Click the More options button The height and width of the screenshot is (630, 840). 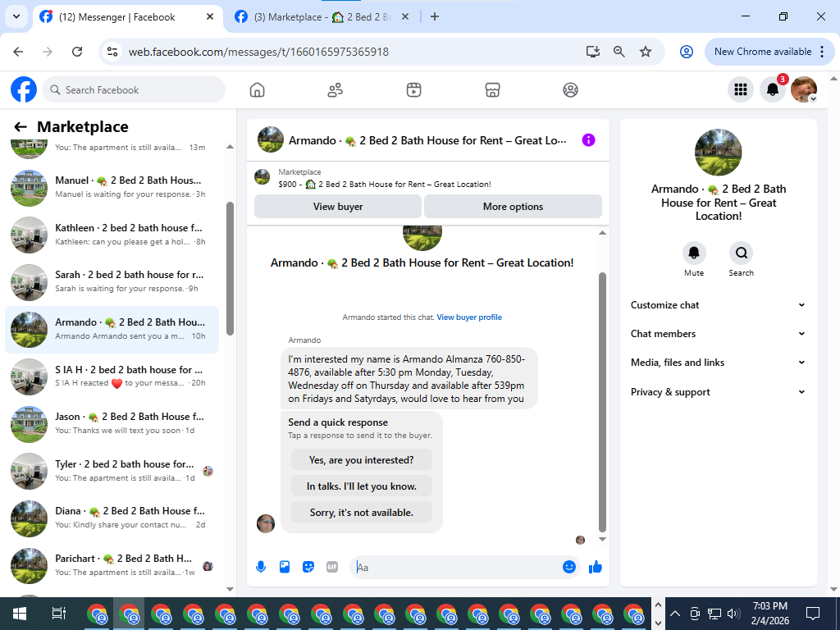513,207
